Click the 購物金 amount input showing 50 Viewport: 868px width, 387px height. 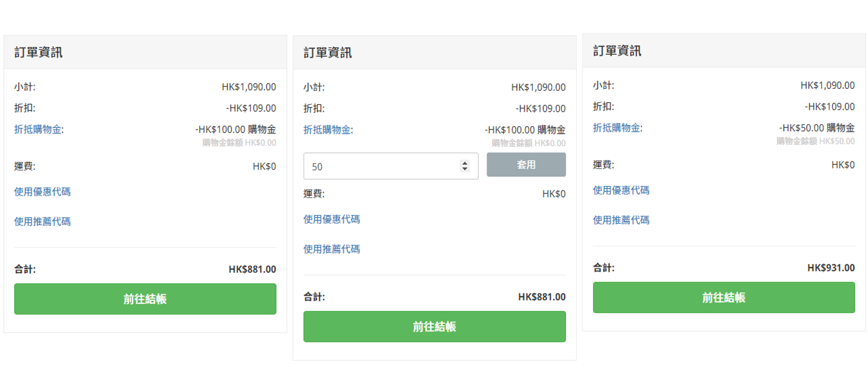pos(381,166)
